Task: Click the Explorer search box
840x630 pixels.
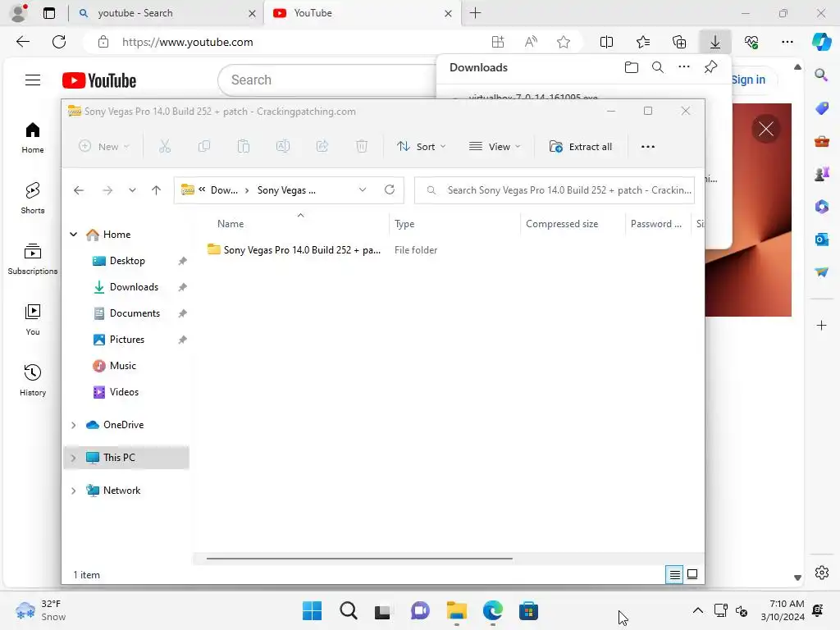Action: (x=555, y=190)
